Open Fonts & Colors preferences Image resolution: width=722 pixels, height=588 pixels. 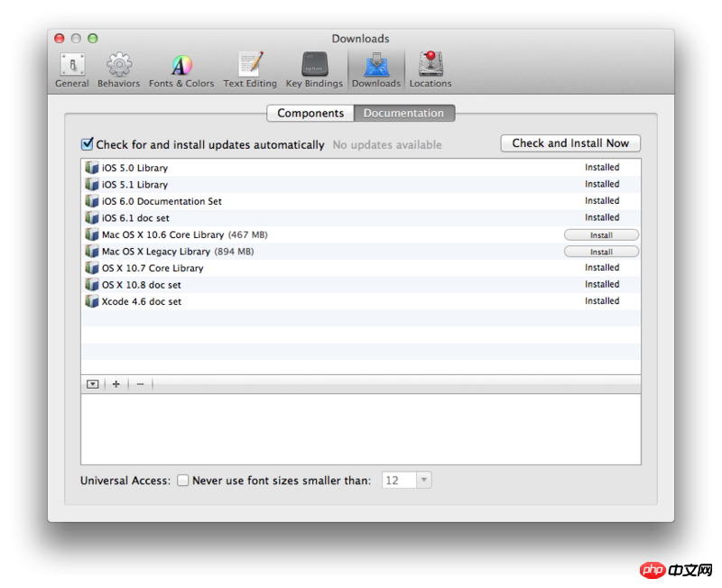click(x=181, y=70)
